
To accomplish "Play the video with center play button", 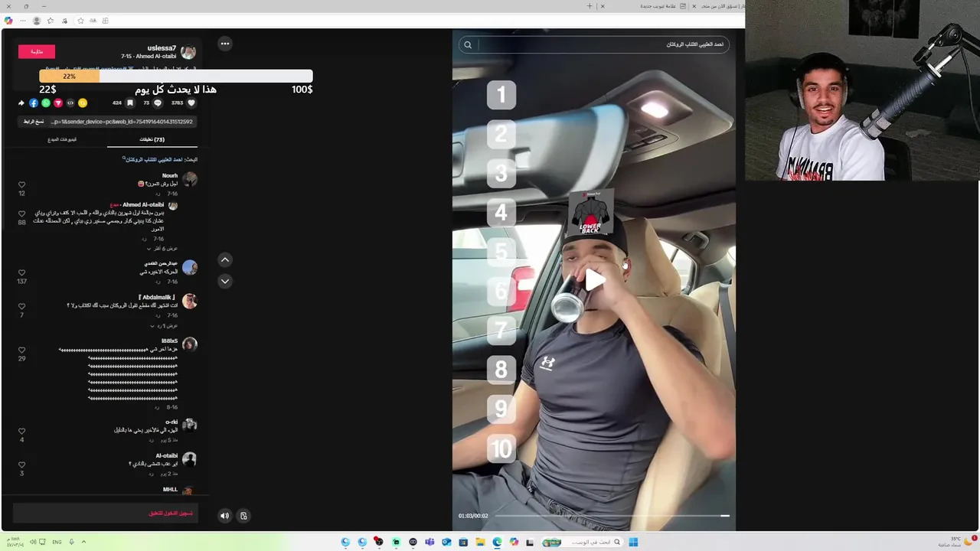I will [593, 281].
